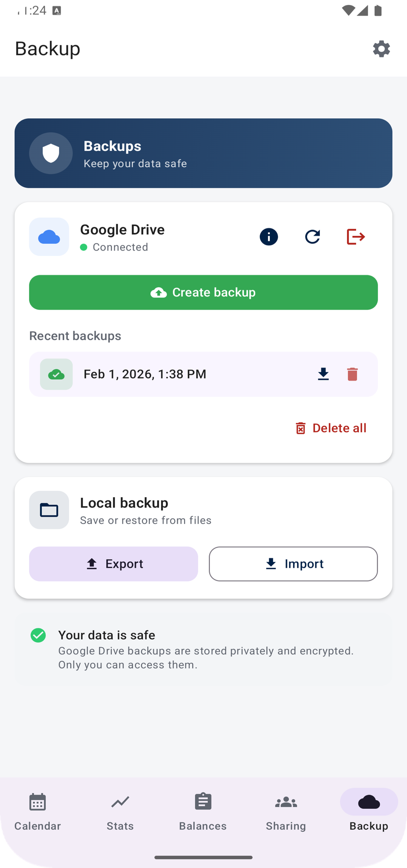Viewport: 407px width, 868px height.
Task: Open the Stats tab
Action: click(120, 811)
